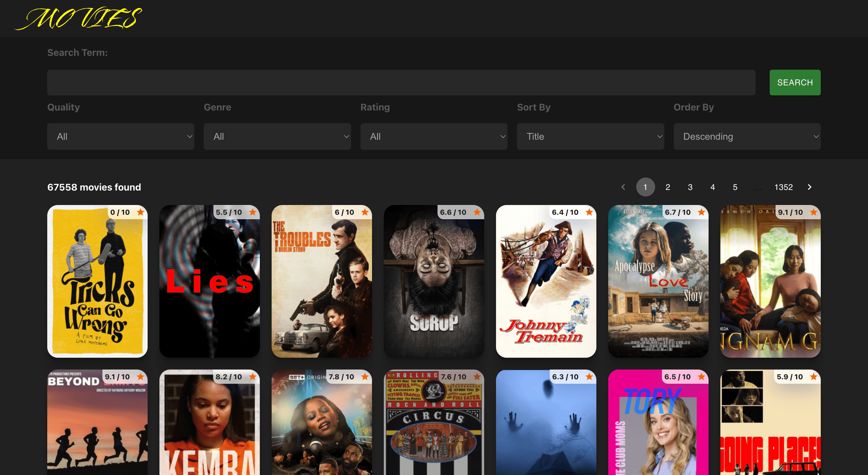
Task: Click the star icon on the Sorop poster
Action: coord(477,212)
